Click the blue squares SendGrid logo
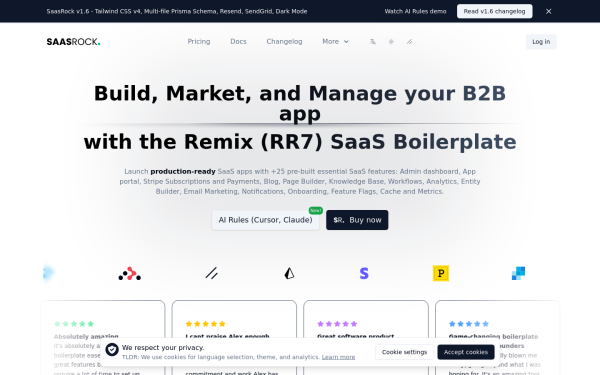This screenshot has height=375, width=600. [x=518, y=273]
